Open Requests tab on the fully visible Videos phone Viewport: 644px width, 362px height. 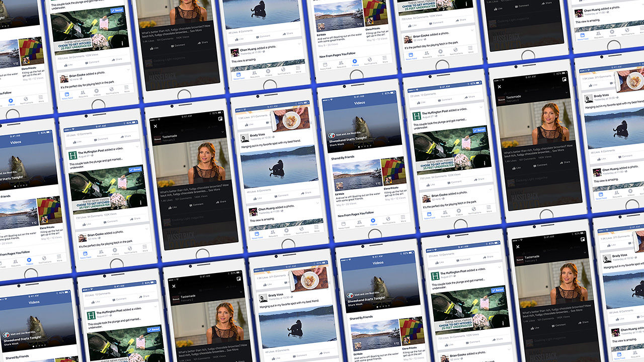pyautogui.click(x=360, y=224)
